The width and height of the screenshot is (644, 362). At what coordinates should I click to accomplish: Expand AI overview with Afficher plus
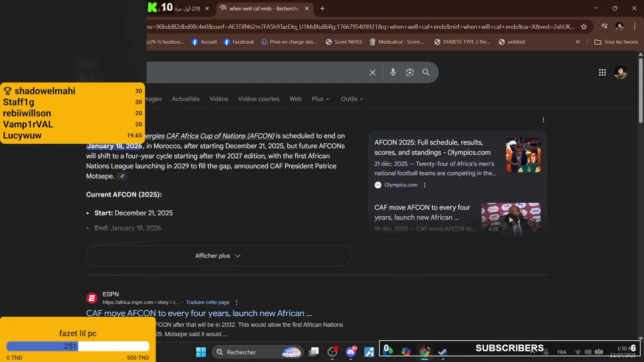tap(218, 256)
